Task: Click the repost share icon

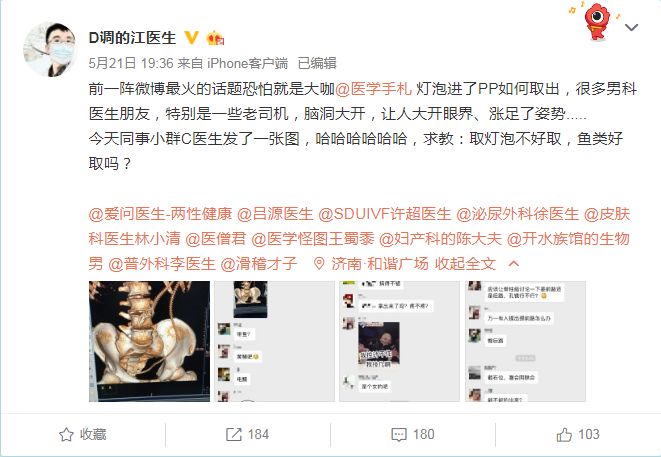Action: 234,435
